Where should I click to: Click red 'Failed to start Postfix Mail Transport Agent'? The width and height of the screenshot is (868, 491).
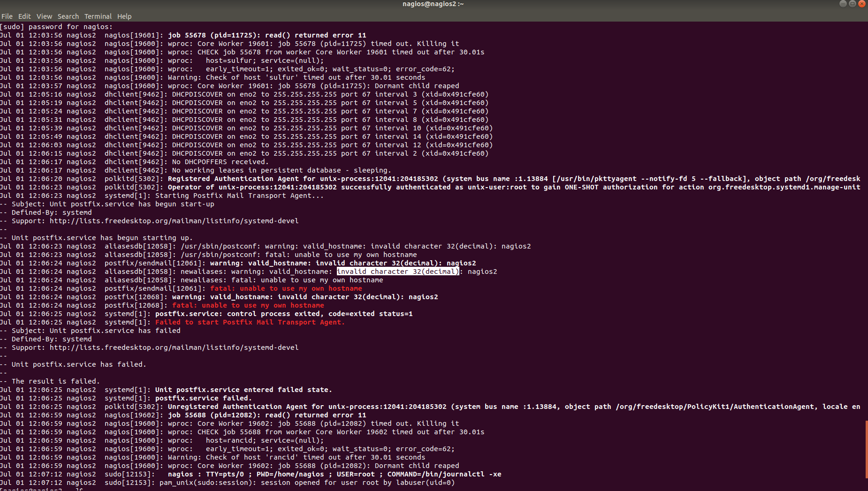pyautogui.click(x=250, y=322)
